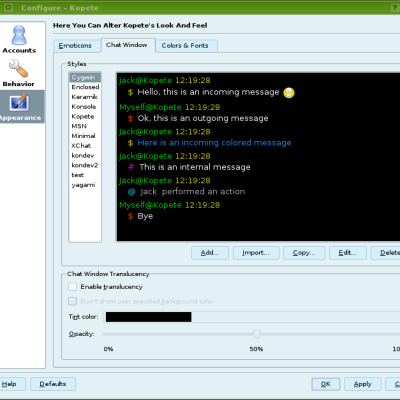
Task: Click 'This is an internal message' preview line
Action: [x=195, y=167]
